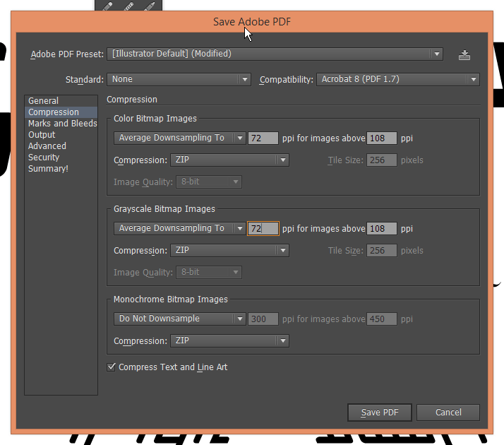Image resolution: width=504 pixels, height=445 pixels.
Task: Click the Color Bitmap Images group label
Action: [x=155, y=119]
